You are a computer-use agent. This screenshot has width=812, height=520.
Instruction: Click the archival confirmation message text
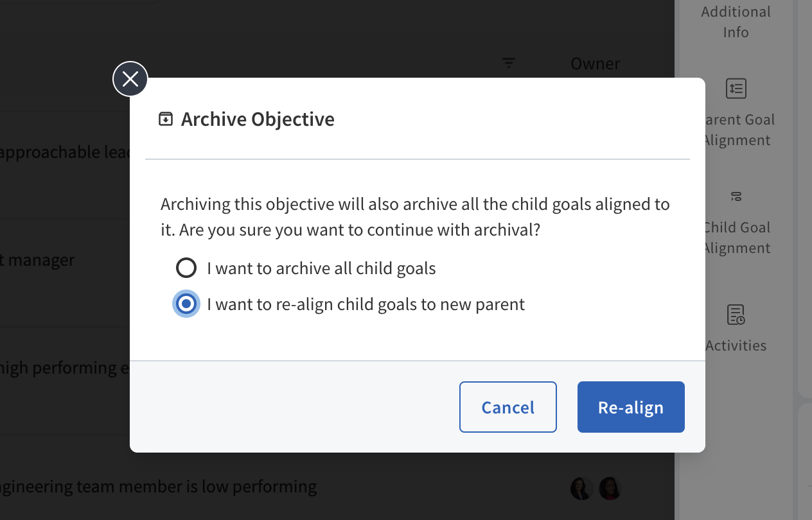414,217
